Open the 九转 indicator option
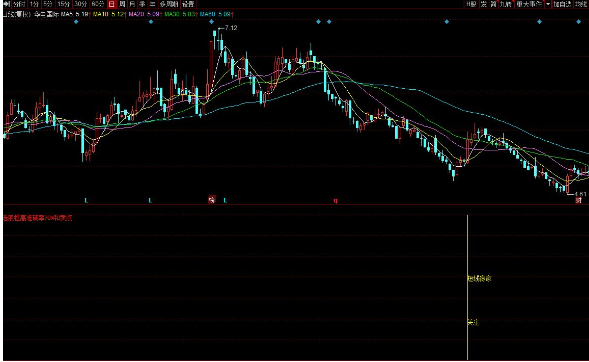Viewport: 589px width, 362px height. [506, 4]
